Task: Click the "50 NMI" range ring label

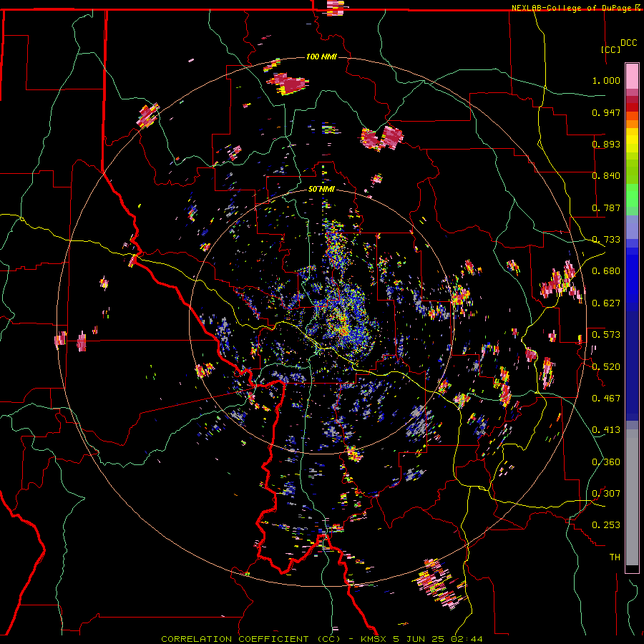Action: [x=321, y=190]
